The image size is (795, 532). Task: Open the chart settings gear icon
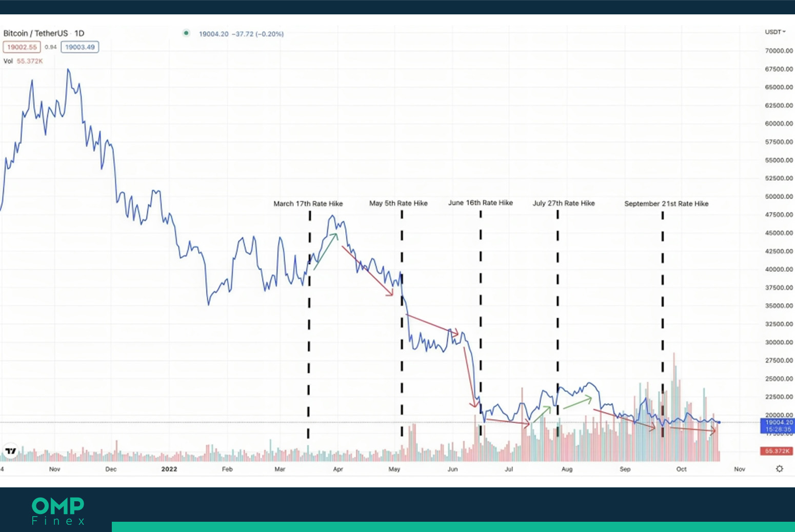pyautogui.click(x=780, y=468)
